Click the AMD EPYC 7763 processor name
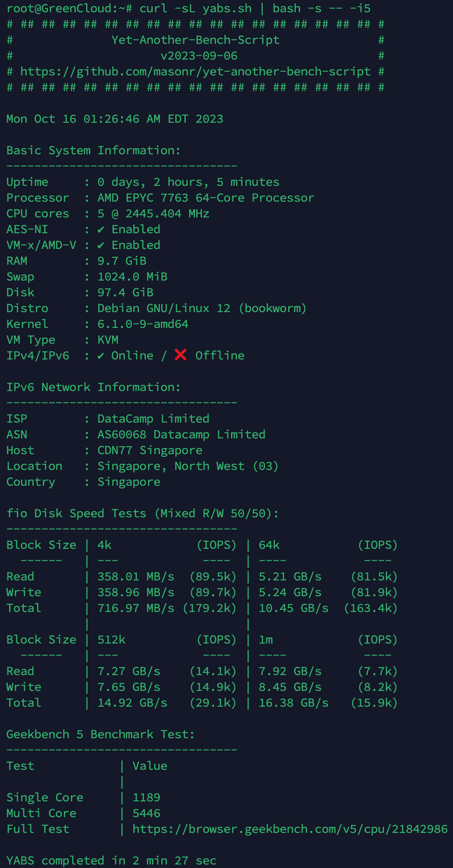Screen dimensions: 453x868 tap(206, 198)
